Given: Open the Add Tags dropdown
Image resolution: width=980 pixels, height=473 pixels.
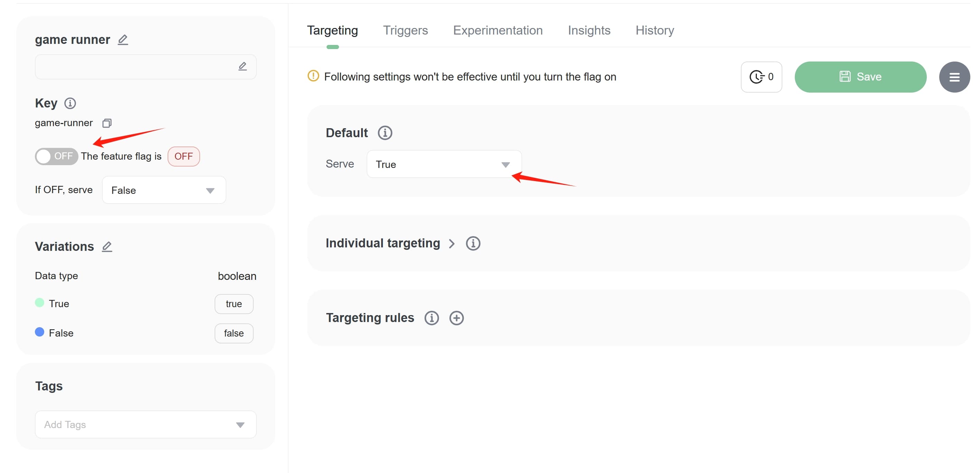Looking at the screenshot, I should [x=145, y=424].
